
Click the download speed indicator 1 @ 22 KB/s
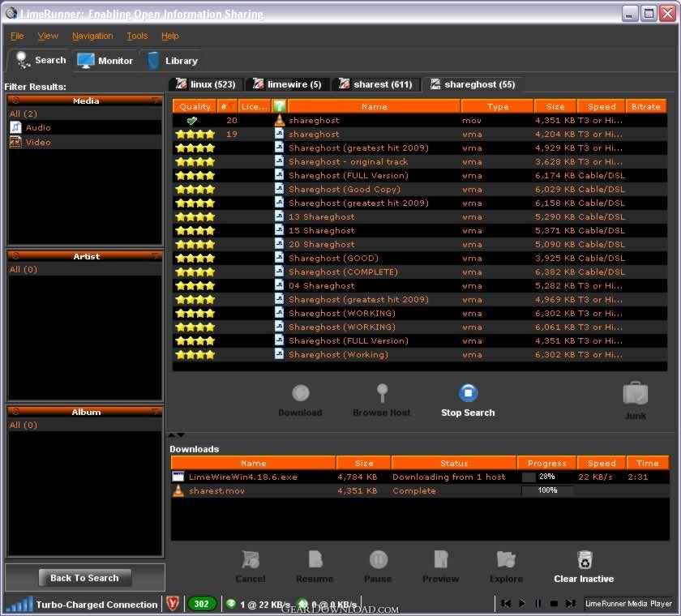(258, 605)
